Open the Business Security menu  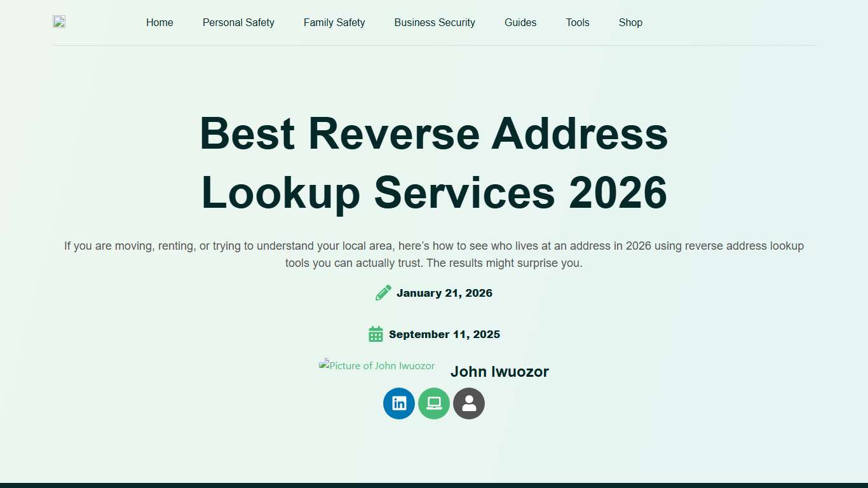coord(435,22)
